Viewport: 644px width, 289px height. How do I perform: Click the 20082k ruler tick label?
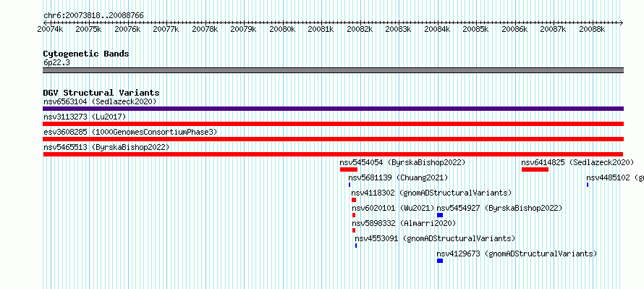pos(360,30)
